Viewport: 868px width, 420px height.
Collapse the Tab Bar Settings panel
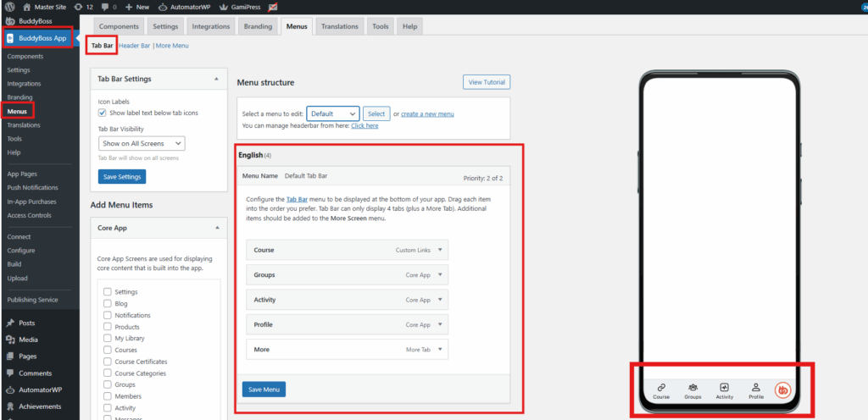[x=216, y=79]
